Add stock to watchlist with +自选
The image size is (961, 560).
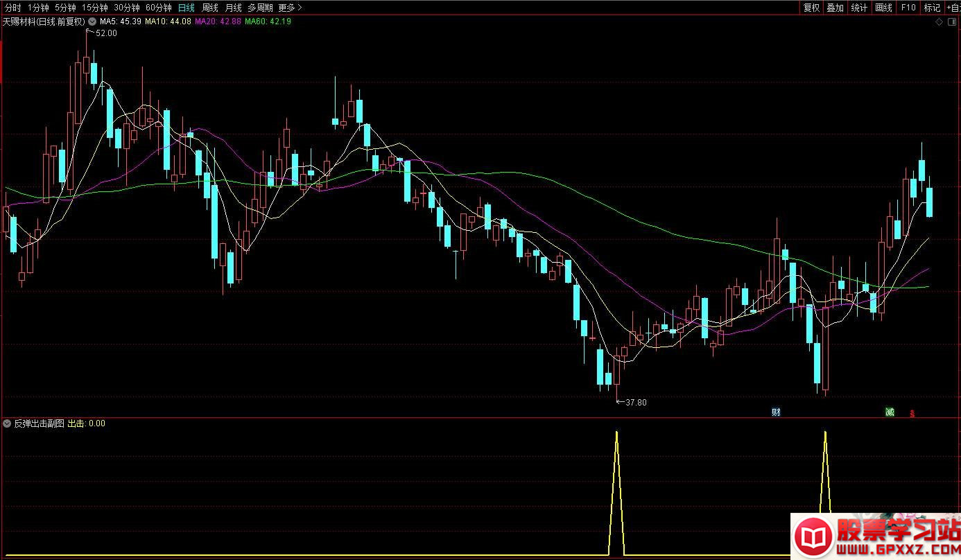pyautogui.click(x=953, y=8)
